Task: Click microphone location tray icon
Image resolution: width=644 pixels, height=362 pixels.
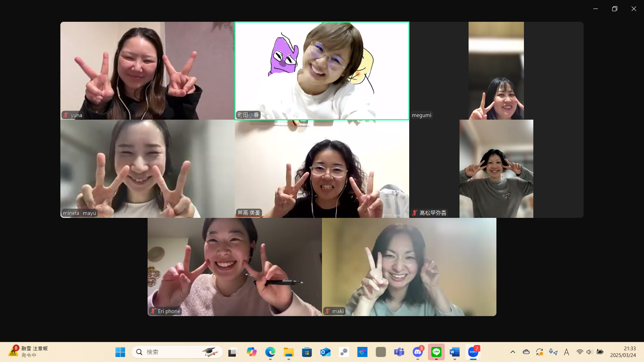Action: (x=553, y=352)
